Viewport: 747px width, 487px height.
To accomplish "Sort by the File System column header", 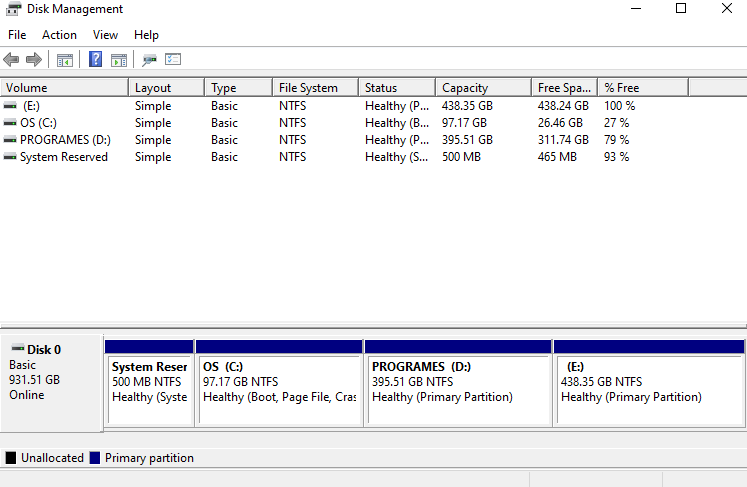I will pos(315,88).
